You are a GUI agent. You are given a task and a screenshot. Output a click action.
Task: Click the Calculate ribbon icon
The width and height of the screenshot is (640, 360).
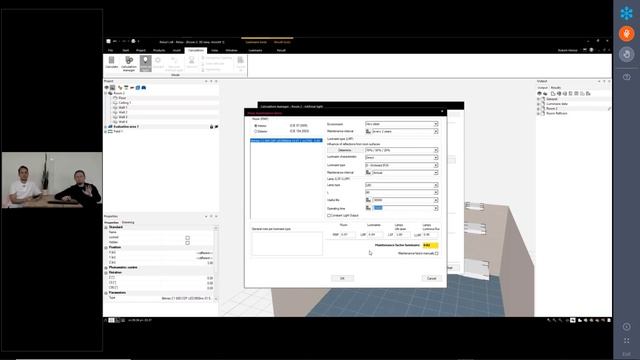coord(111,62)
